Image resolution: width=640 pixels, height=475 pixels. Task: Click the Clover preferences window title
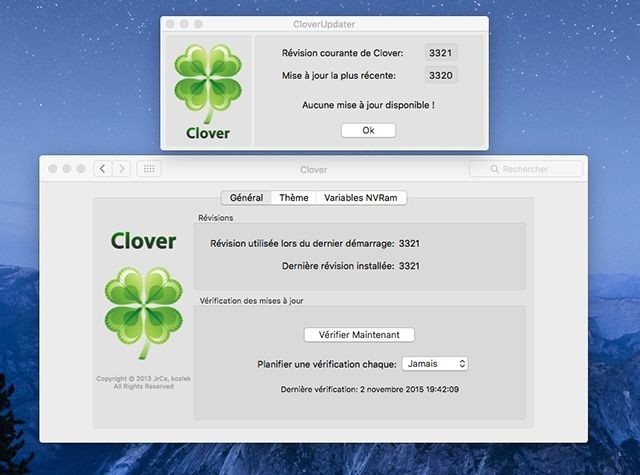pos(313,169)
